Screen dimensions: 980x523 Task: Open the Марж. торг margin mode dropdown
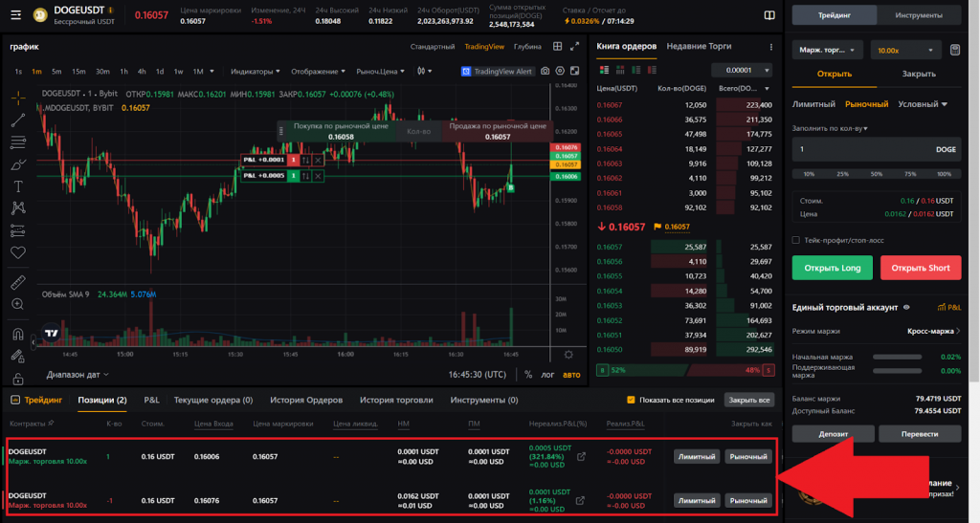827,50
